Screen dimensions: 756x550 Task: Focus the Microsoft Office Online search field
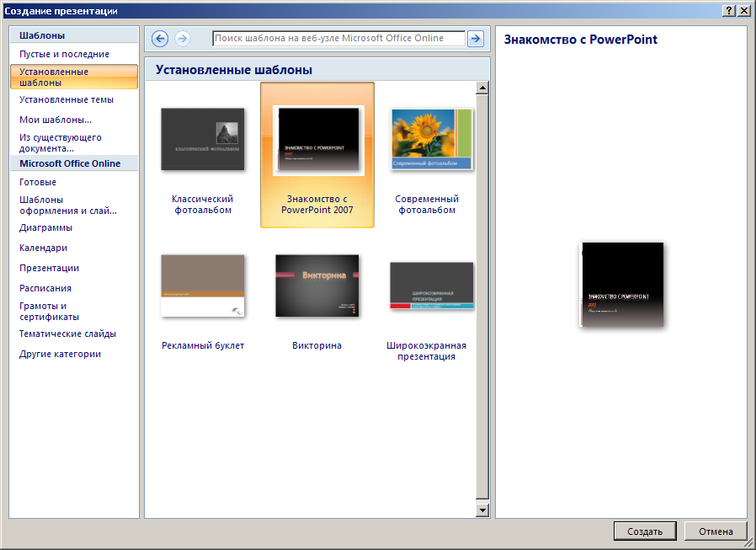click(339, 39)
